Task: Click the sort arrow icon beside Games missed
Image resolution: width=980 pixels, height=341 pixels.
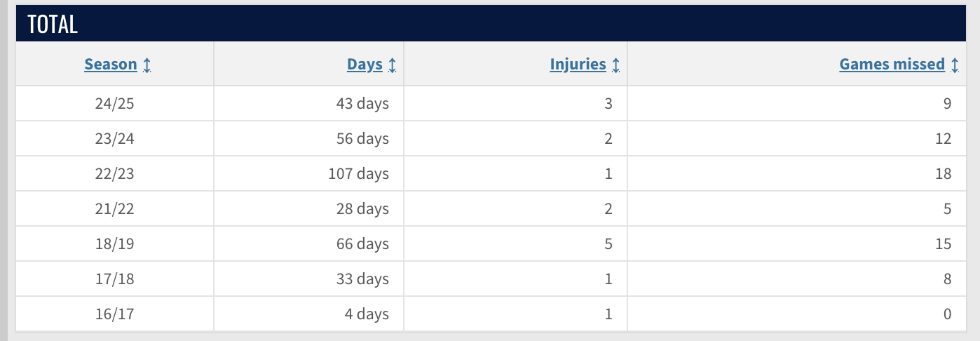Action: coord(955,65)
